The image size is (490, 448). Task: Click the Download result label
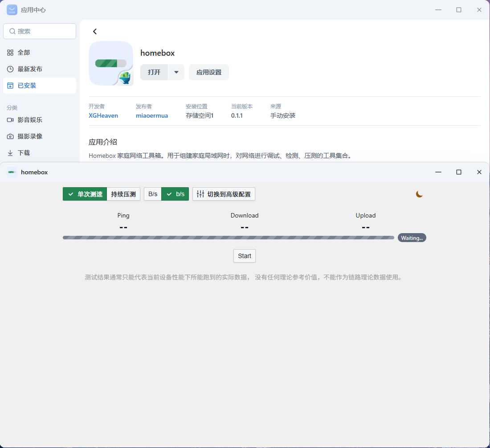[245, 215]
